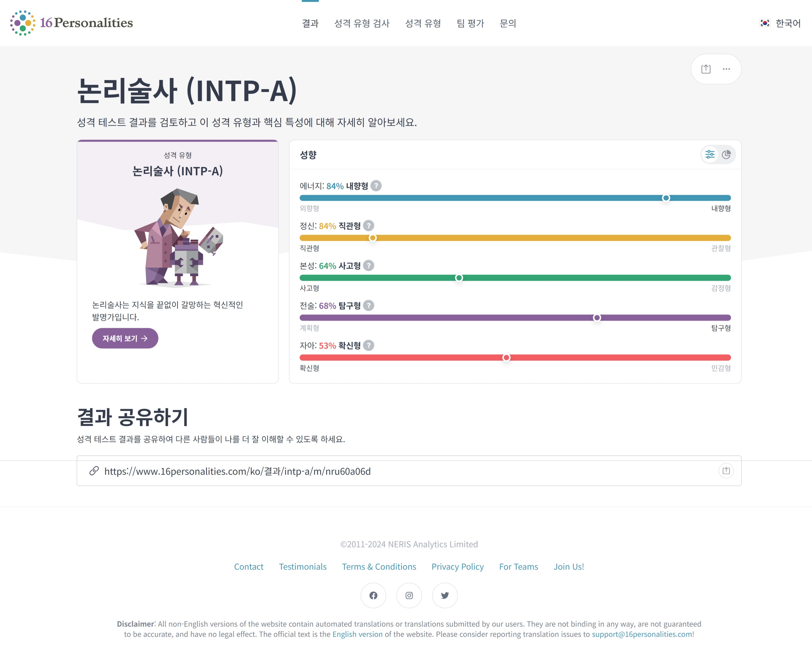
Task: Click the 자세히 보기 button
Action: [x=125, y=338]
